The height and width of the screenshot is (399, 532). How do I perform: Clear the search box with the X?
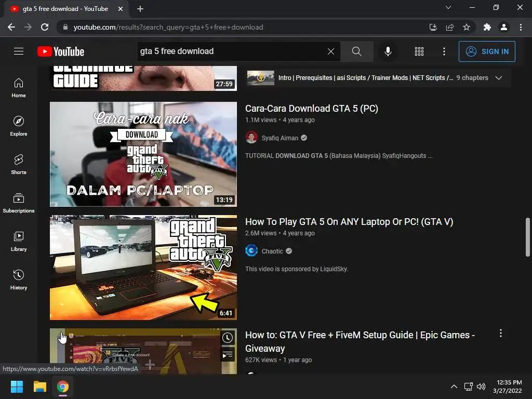pos(331,51)
